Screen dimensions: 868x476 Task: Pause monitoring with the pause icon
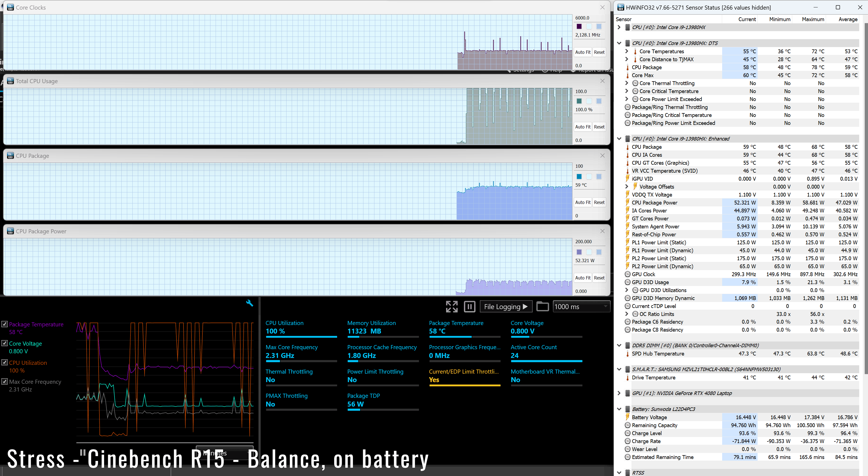[469, 307]
